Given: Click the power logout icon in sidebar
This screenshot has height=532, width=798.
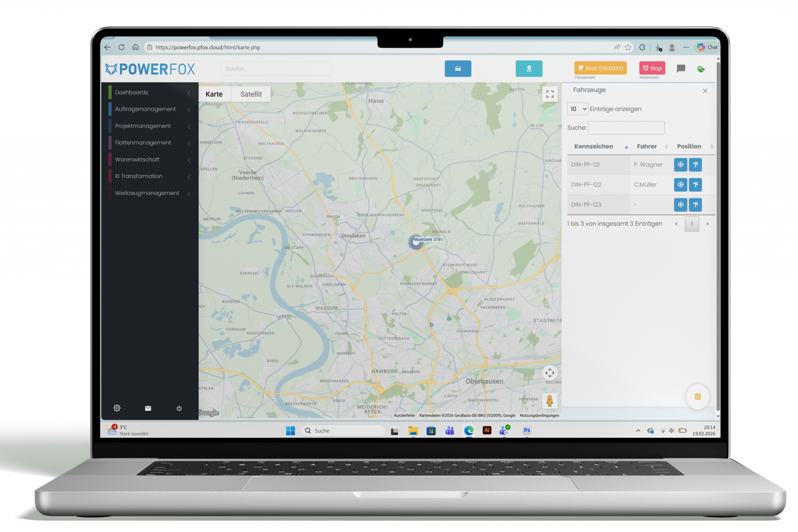Looking at the screenshot, I should [x=179, y=408].
